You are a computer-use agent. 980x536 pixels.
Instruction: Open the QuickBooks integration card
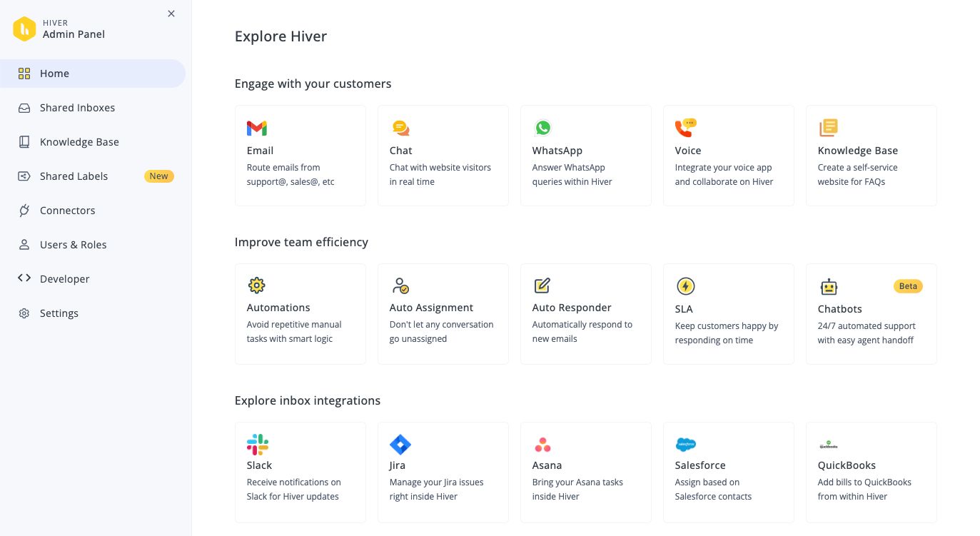coord(872,472)
